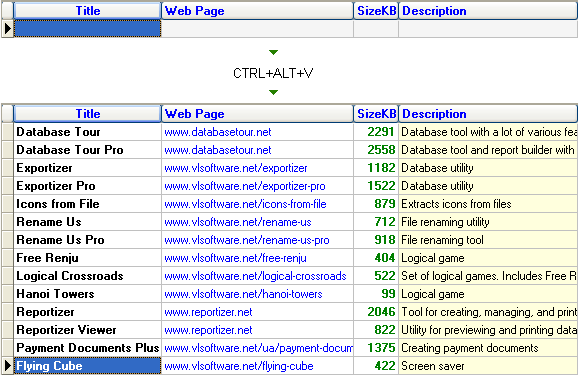Select the 'Reportizer Viewer' title cell
Viewport: 578px width, 375px height.
pyautogui.click(x=87, y=330)
